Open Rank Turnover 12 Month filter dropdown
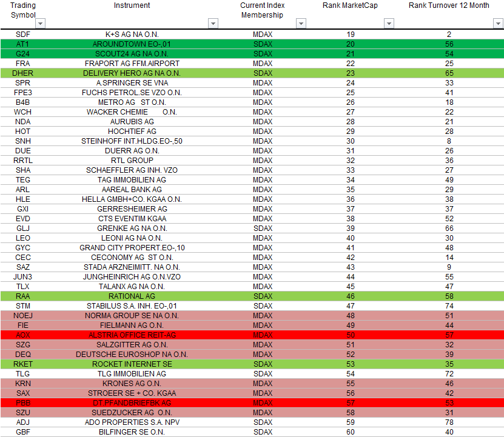 pyautogui.click(x=498, y=24)
